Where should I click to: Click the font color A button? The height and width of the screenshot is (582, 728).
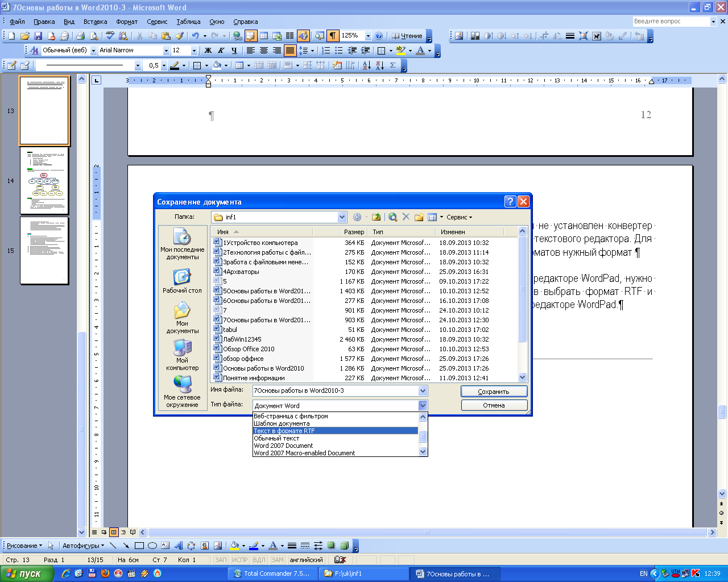[420, 51]
